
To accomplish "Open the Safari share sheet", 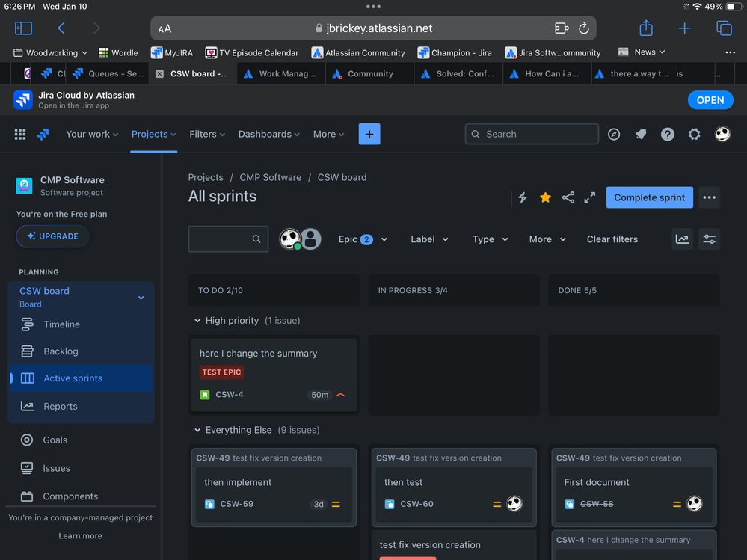I will pyautogui.click(x=646, y=28).
